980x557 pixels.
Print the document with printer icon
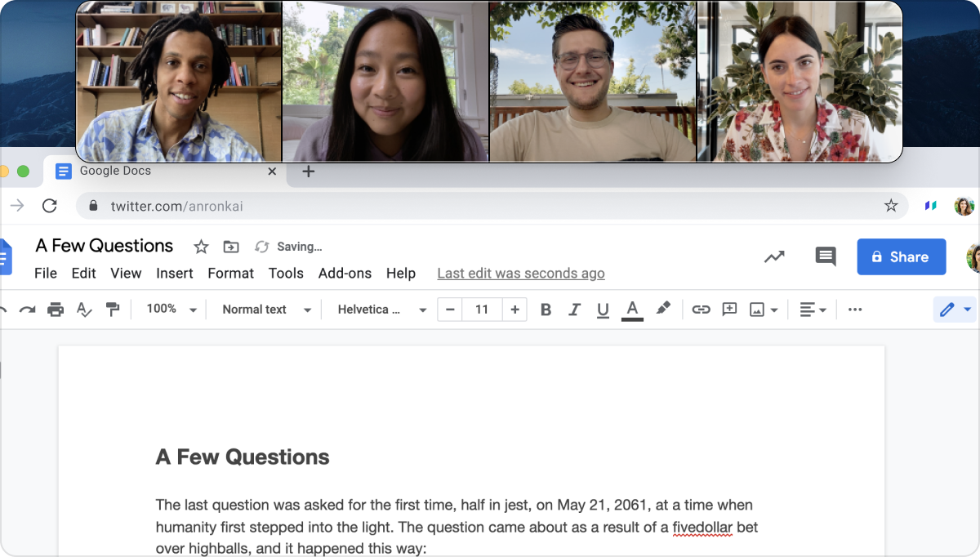pos(56,310)
